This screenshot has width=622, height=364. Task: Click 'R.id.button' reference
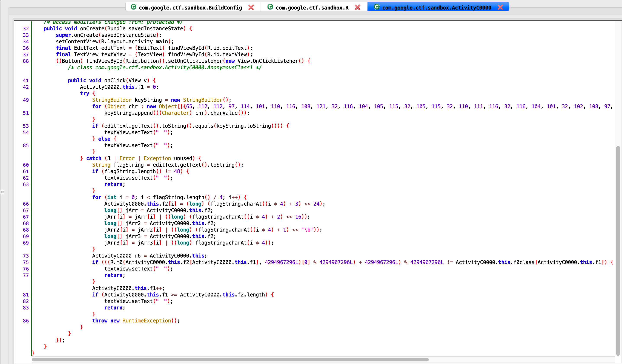(142, 61)
